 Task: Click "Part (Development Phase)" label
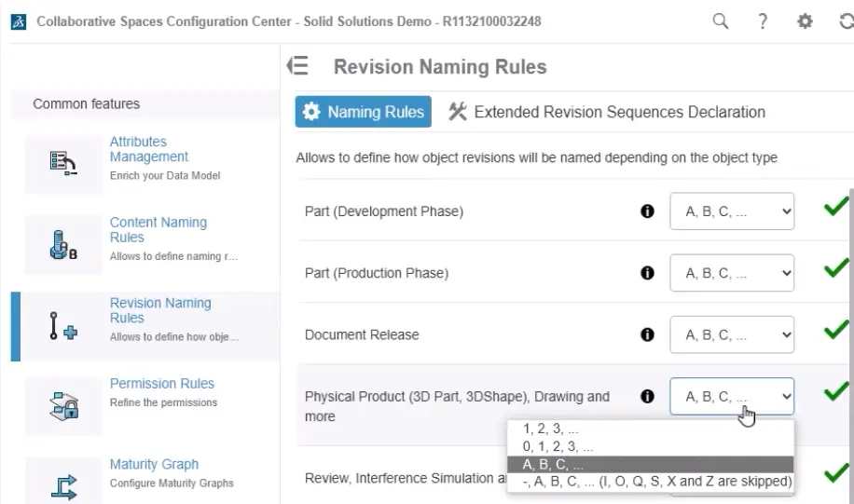point(384,211)
